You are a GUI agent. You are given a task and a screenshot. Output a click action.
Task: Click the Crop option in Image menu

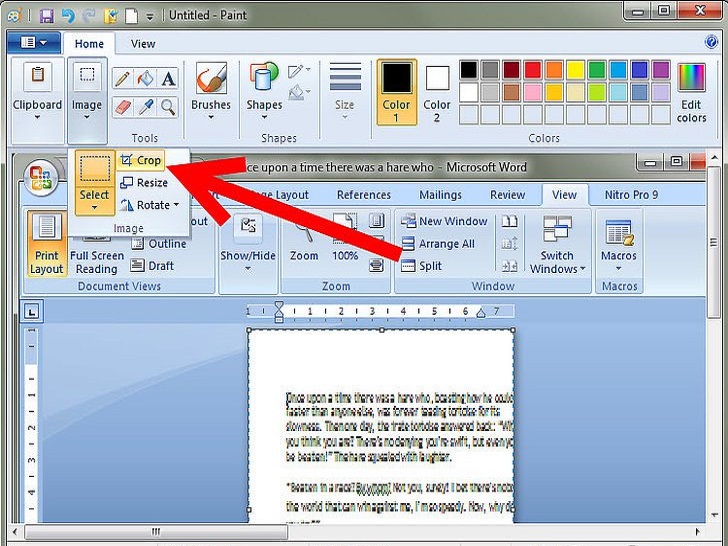click(141, 160)
